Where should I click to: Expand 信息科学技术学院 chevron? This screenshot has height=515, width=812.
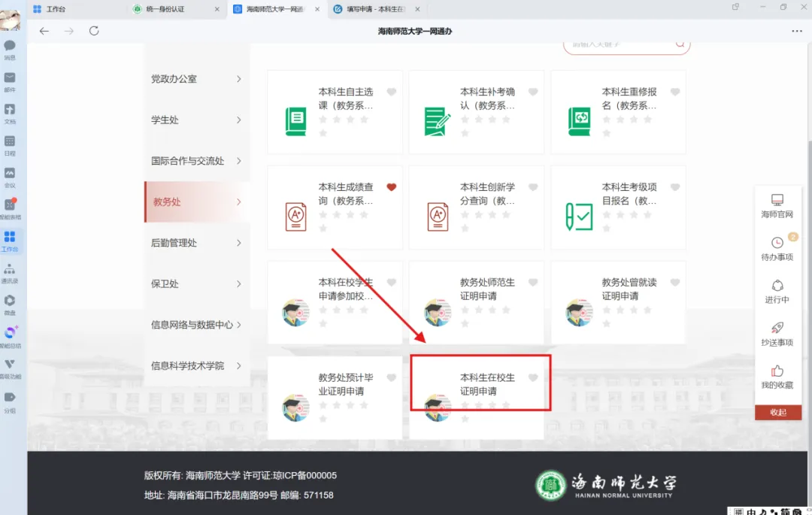(x=239, y=365)
